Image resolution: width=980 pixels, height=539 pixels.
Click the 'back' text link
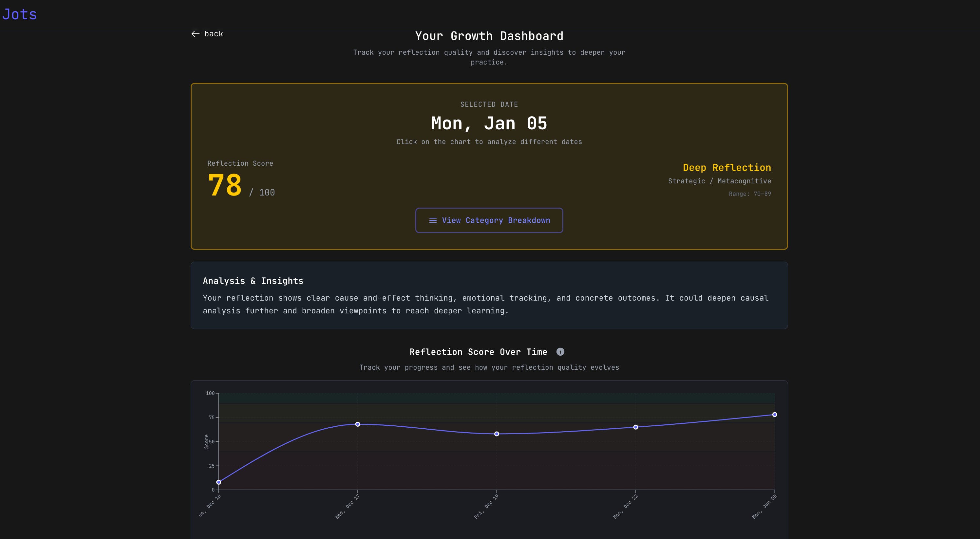214,34
